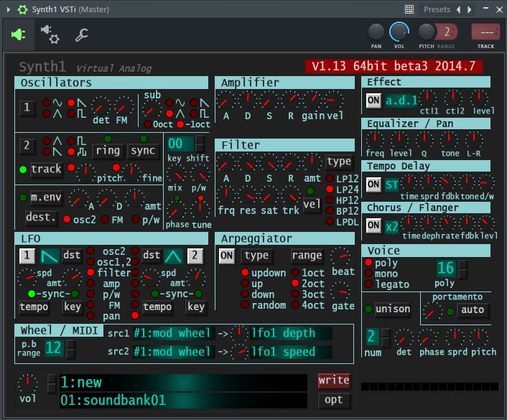
Task: Click the portamento auto button
Action: click(473, 309)
